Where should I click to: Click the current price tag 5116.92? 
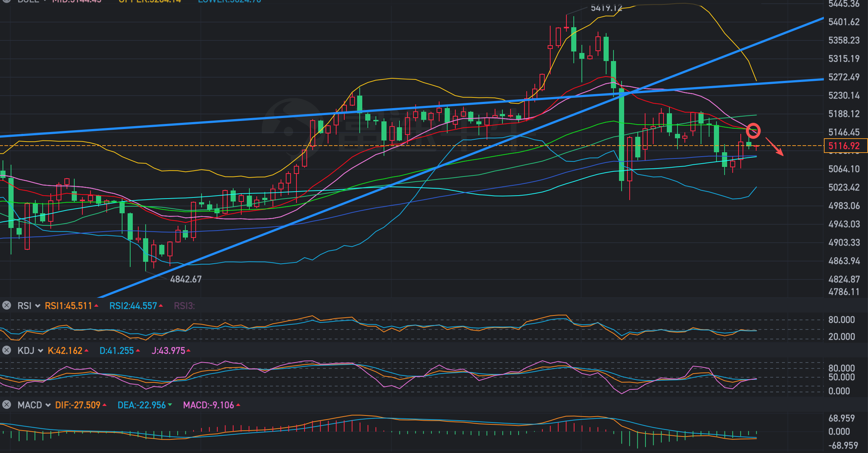click(844, 146)
